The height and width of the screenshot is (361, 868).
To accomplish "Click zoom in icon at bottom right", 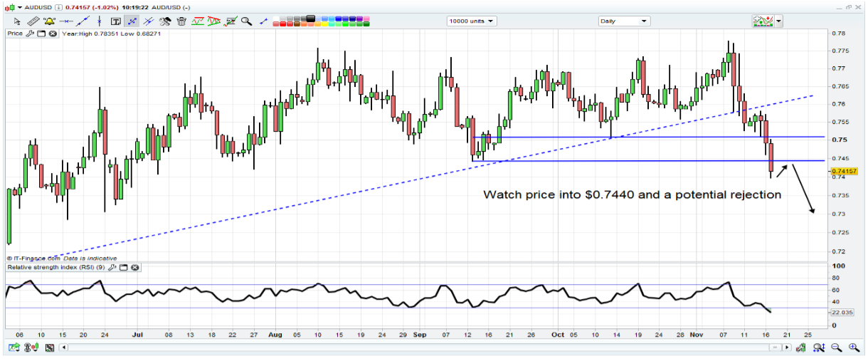I will (x=853, y=347).
